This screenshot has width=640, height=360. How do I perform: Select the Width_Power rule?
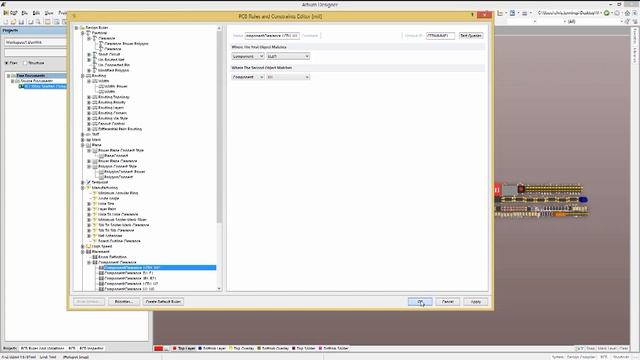(116, 87)
